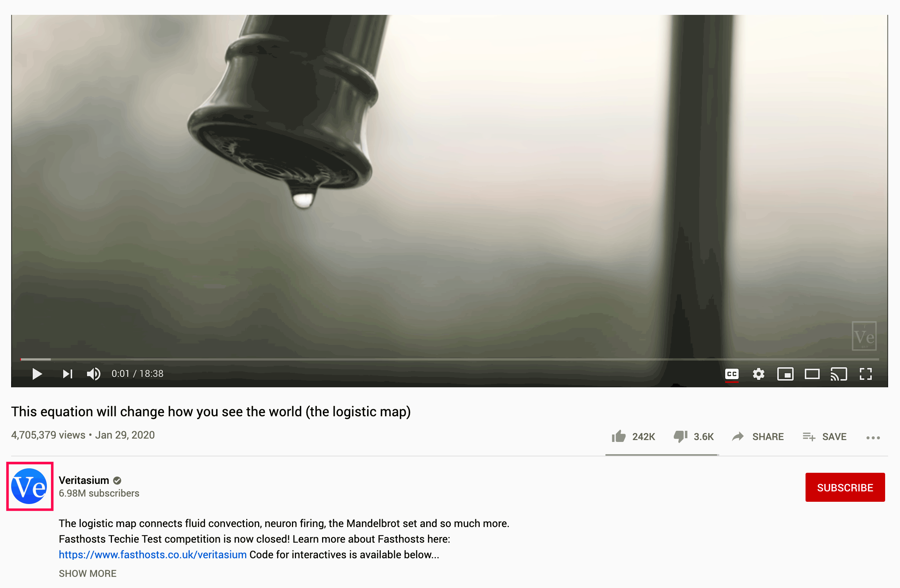The height and width of the screenshot is (588, 900).
Task: Cast video to a TV
Action: tap(839, 374)
